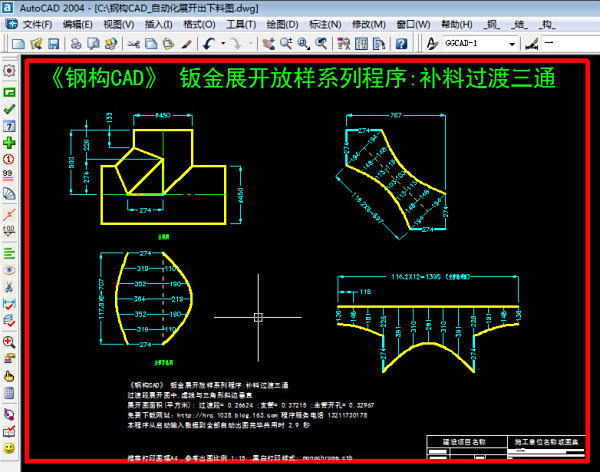Open Plot Preview icon

tap(93, 44)
